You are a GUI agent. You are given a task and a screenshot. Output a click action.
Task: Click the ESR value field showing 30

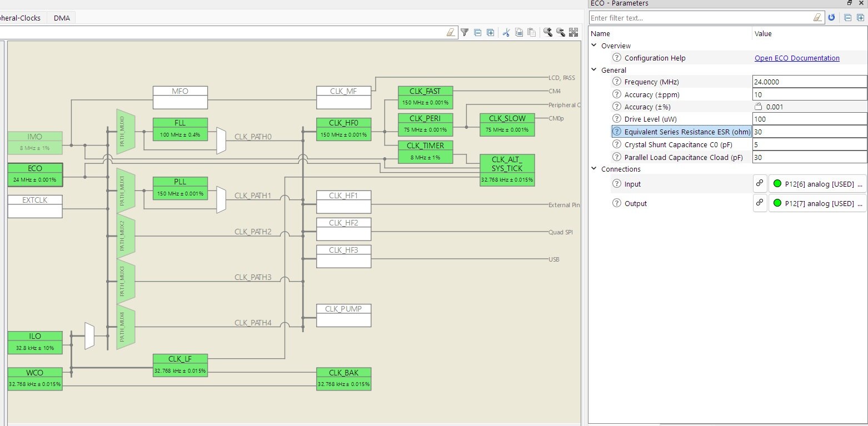pos(810,132)
